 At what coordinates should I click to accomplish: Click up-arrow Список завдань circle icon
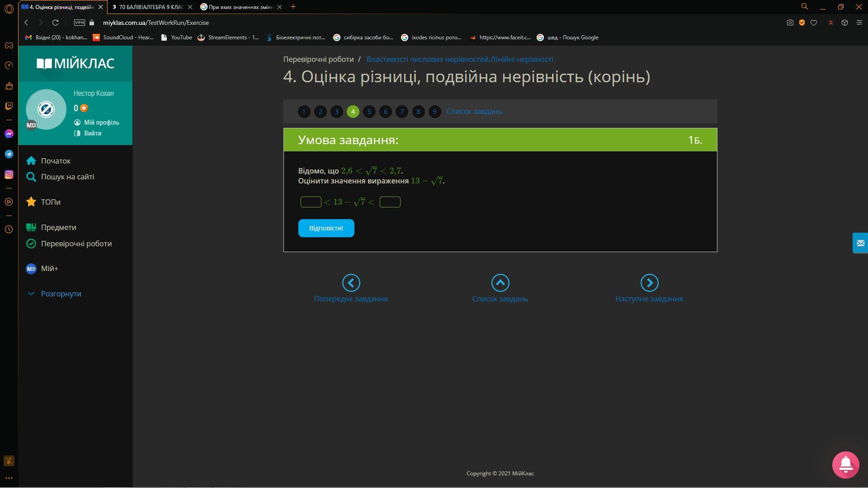pyautogui.click(x=500, y=283)
